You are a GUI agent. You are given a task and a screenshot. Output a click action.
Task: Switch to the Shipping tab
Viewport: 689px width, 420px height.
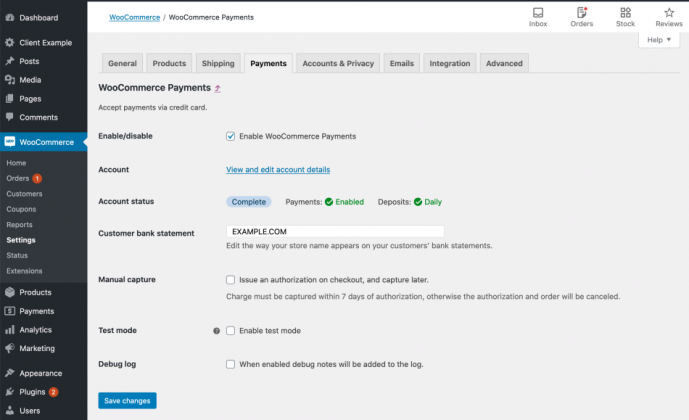click(x=218, y=63)
